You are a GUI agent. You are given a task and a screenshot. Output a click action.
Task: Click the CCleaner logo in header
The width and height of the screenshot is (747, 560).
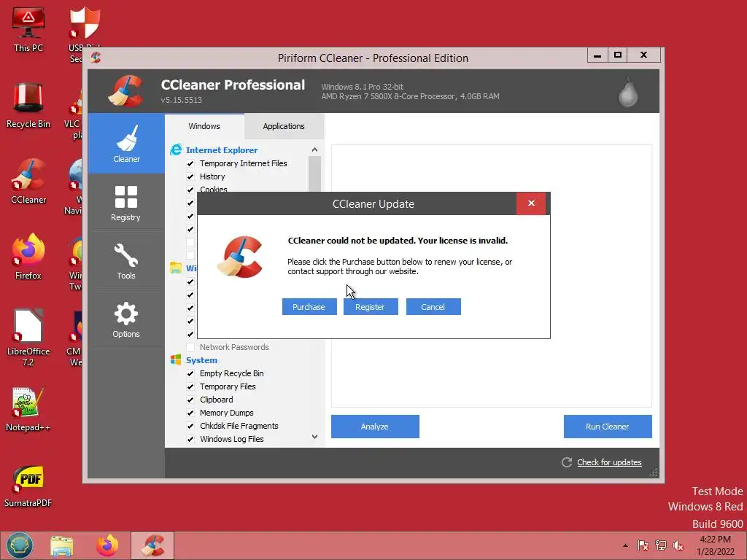pos(125,90)
